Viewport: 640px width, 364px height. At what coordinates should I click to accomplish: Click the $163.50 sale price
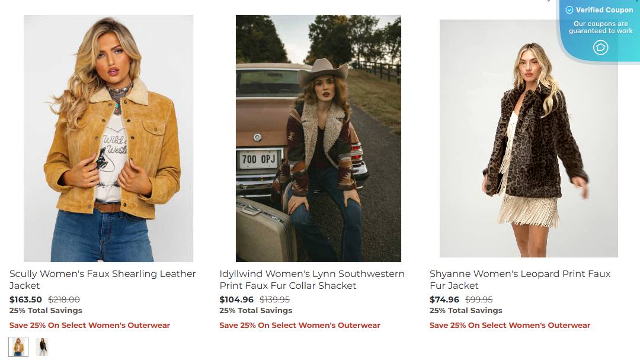[25, 299]
